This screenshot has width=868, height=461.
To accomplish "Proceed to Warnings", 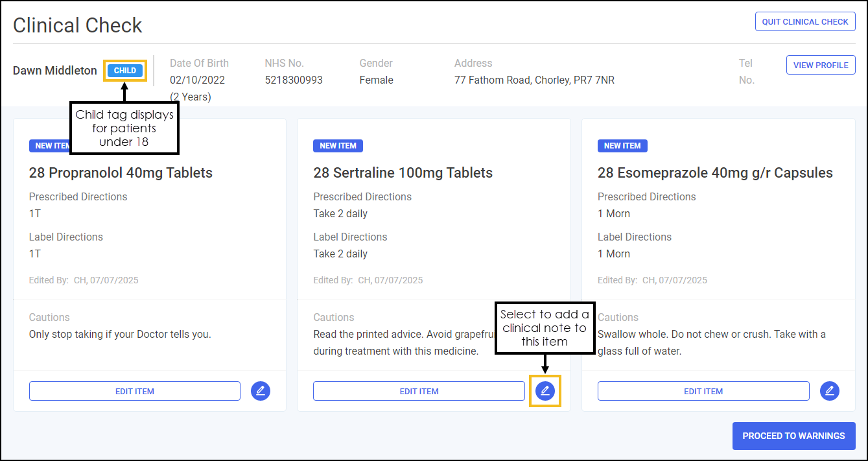I will 793,436.
